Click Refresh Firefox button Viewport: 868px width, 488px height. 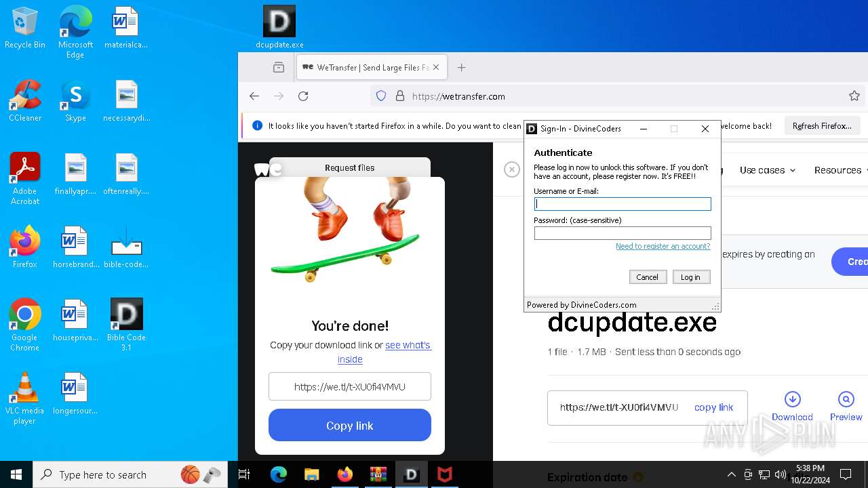click(x=822, y=126)
